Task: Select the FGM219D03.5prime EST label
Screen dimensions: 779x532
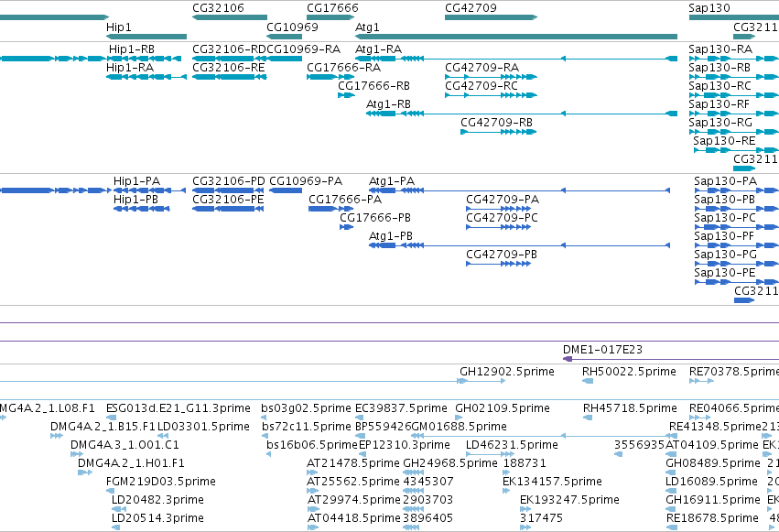Action: click(161, 483)
